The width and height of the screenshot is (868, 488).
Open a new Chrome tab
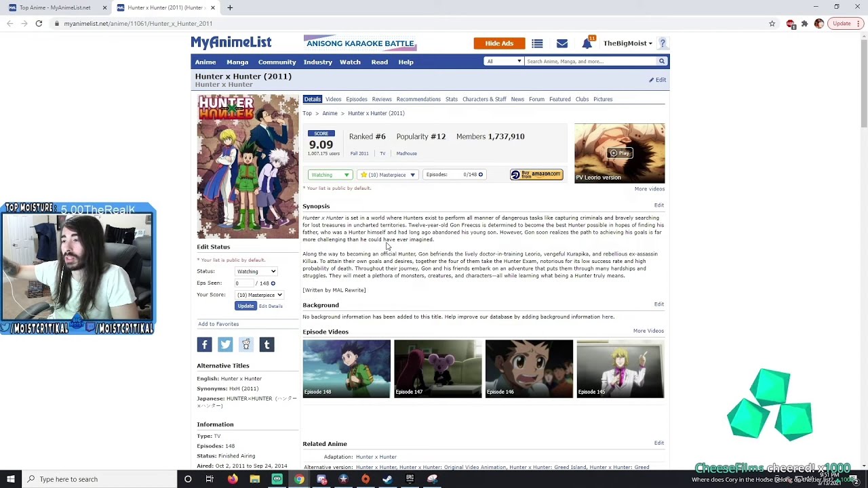[230, 7]
